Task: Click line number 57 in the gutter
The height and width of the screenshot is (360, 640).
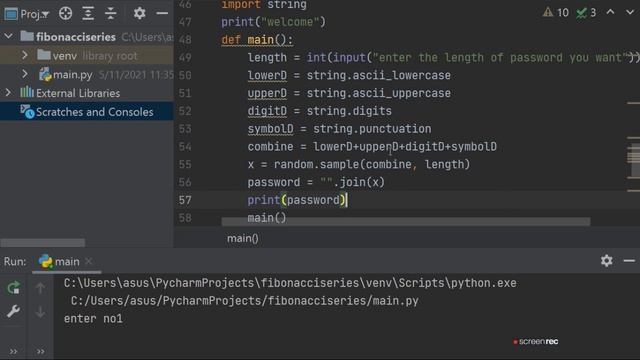Action: (x=185, y=200)
